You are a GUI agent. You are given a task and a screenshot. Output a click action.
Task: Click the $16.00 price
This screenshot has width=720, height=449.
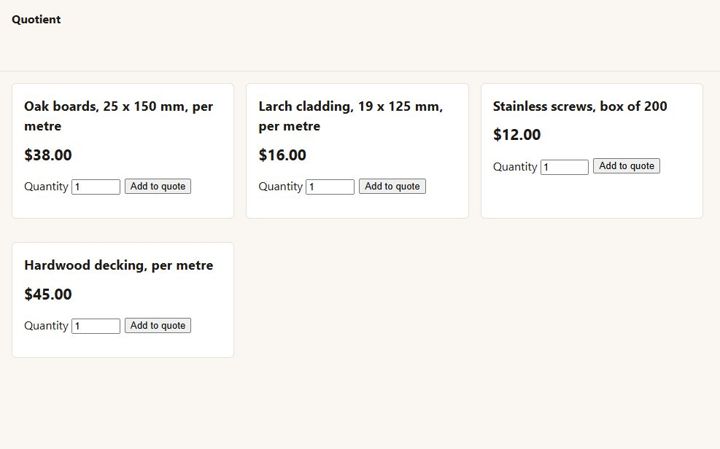coord(282,155)
